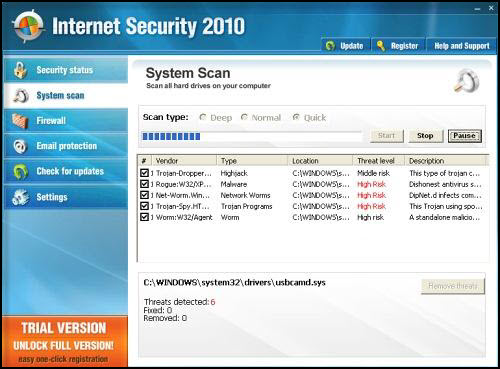Click the green arrows Check for updates icon
This screenshot has width=500, height=369.
point(20,171)
